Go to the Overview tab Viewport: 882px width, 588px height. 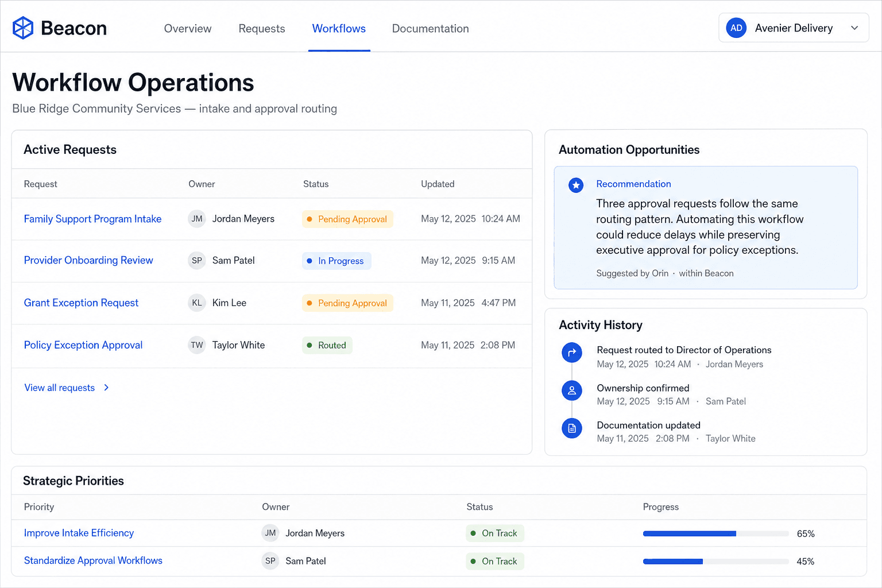188,29
